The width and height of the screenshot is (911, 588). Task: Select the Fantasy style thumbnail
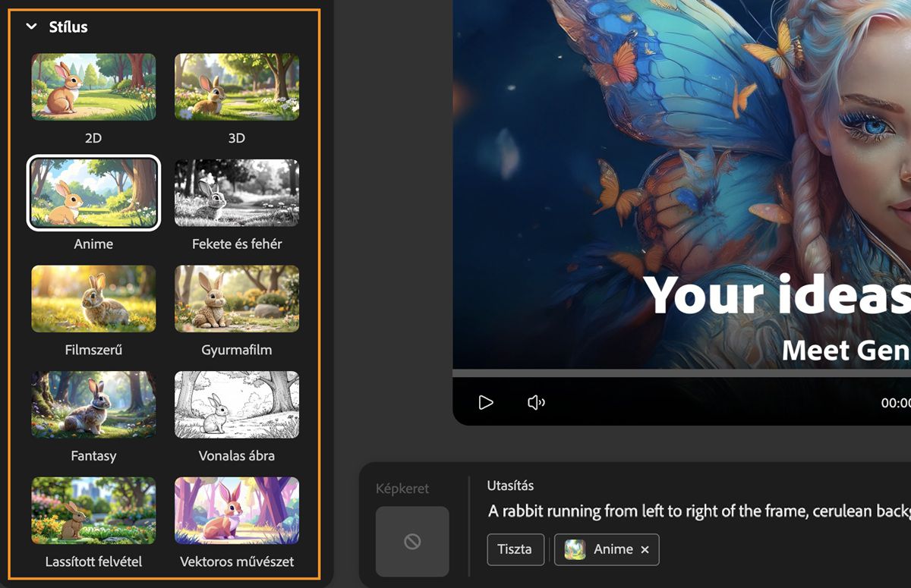point(93,404)
